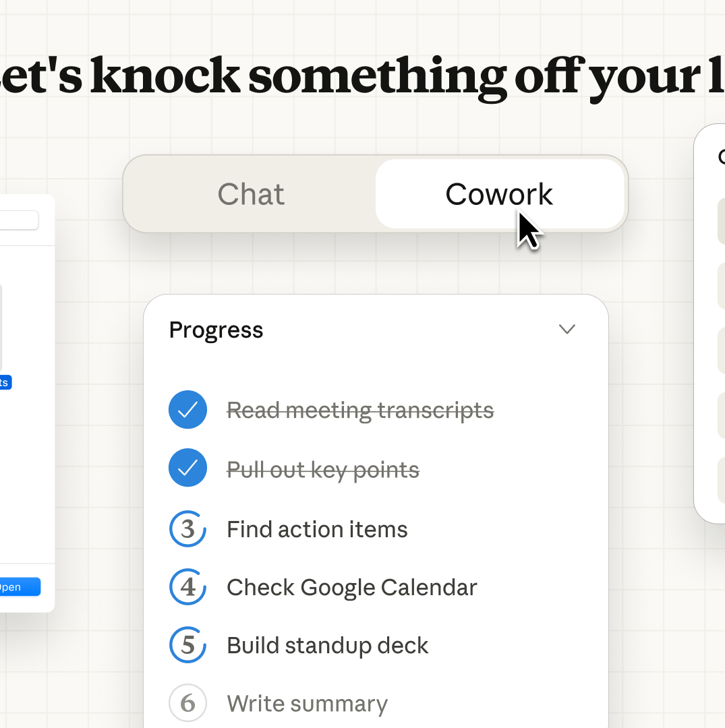Image resolution: width=725 pixels, height=728 pixels.
Task: Select the Check Google Calendar step
Action: 351,587
